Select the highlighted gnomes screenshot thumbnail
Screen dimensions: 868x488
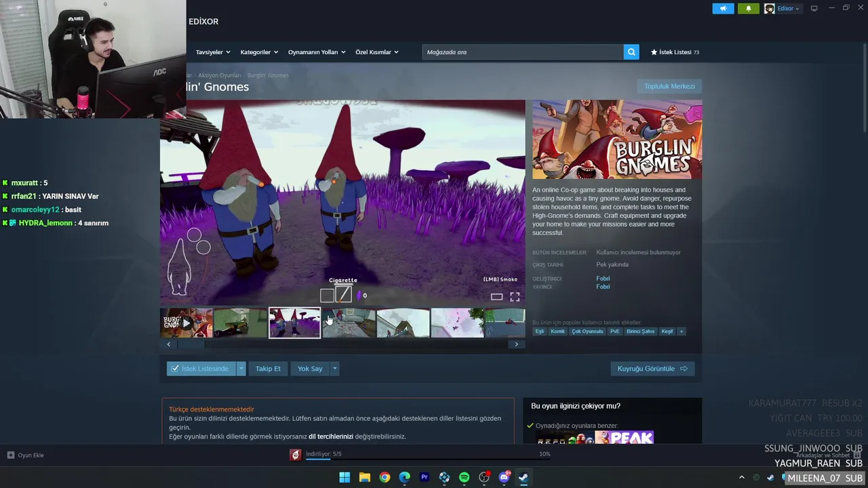tap(294, 323)
